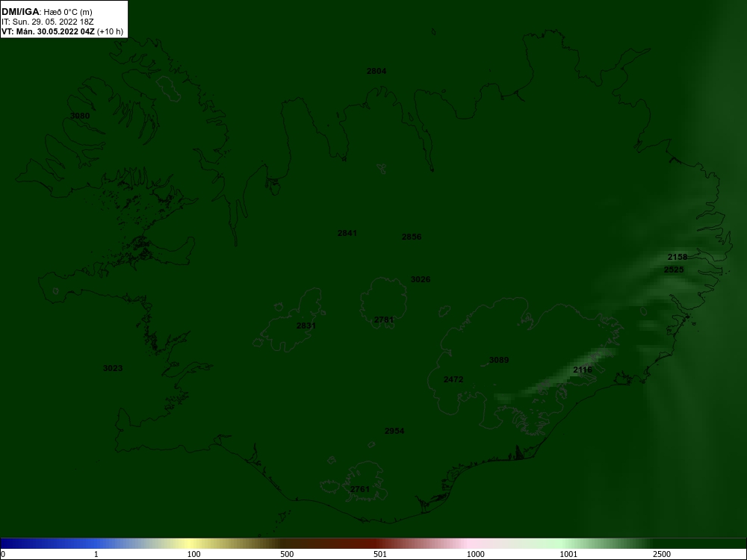Screen dimensions: 747x560
Task: Click the 3089 value label
Action: [499, 360]
